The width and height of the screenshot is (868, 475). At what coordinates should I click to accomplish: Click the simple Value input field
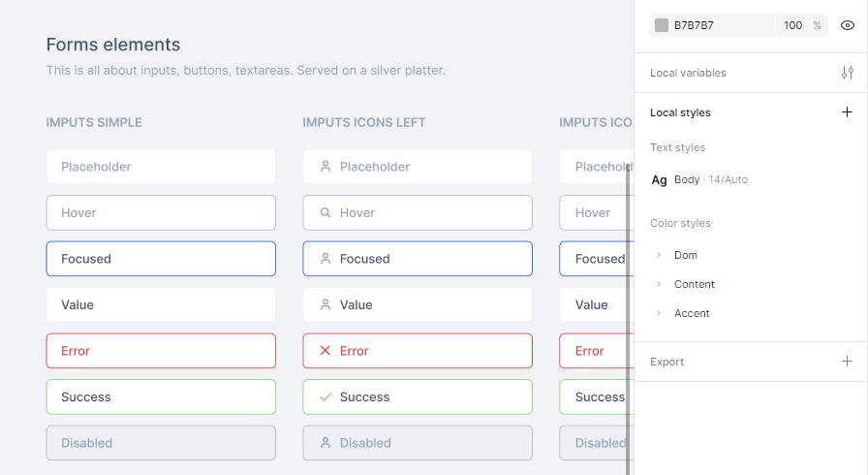tap(161, 304)
